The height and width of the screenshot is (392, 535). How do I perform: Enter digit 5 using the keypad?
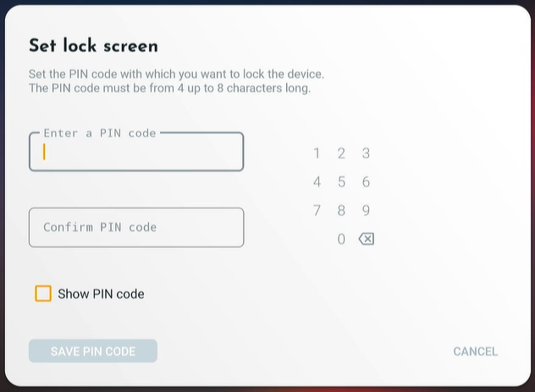[341, 182]
